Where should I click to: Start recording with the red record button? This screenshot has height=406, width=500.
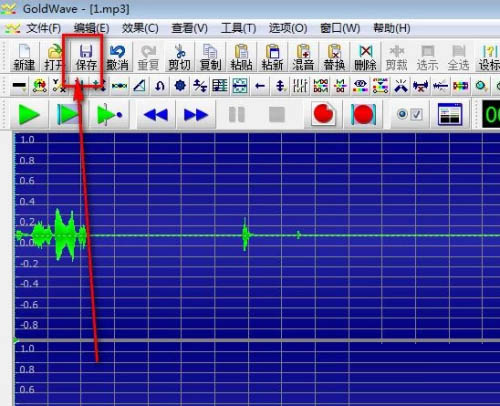(323, 114)
